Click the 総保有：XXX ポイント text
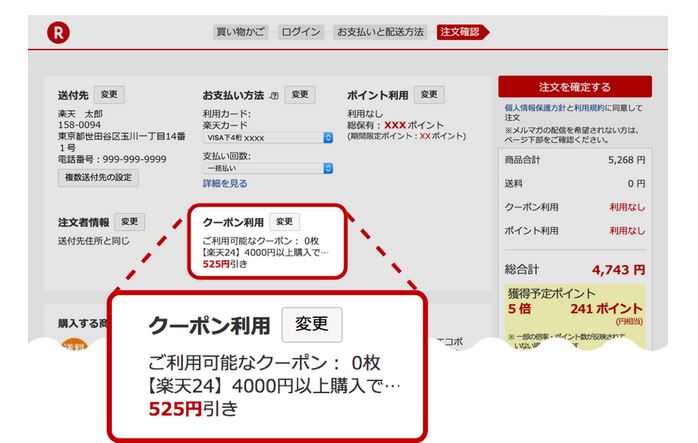This screenshot has width=698, height=443. 395,125
